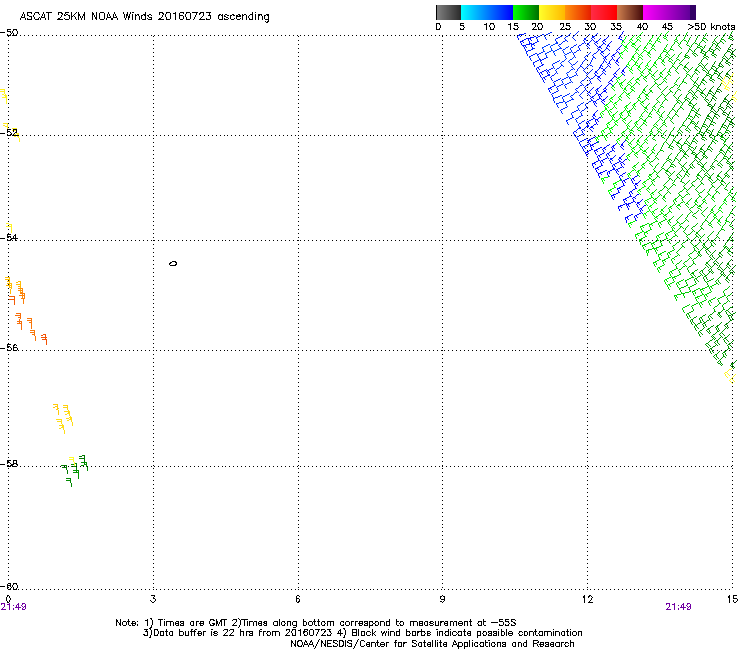Click the longitude label '6' on the bottom axis
Screen dimensions: 740x650
point(298,599)
